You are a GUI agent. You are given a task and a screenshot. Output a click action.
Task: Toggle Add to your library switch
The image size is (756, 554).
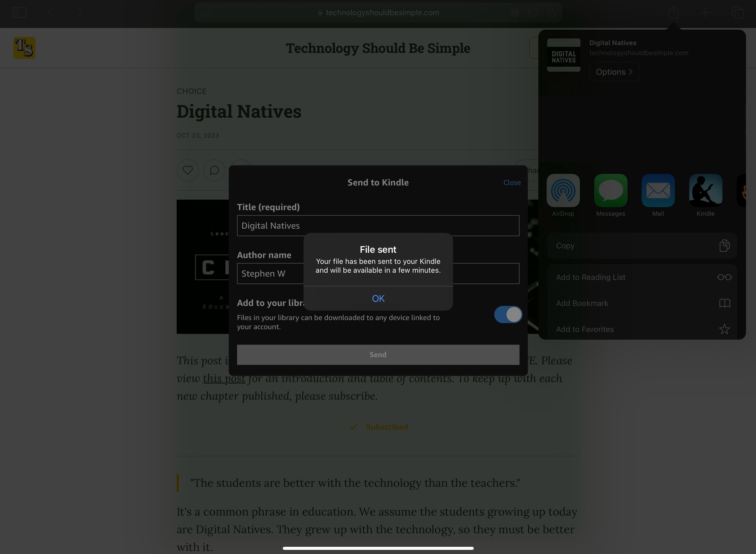pyautogui.click(x=508, y=315)
